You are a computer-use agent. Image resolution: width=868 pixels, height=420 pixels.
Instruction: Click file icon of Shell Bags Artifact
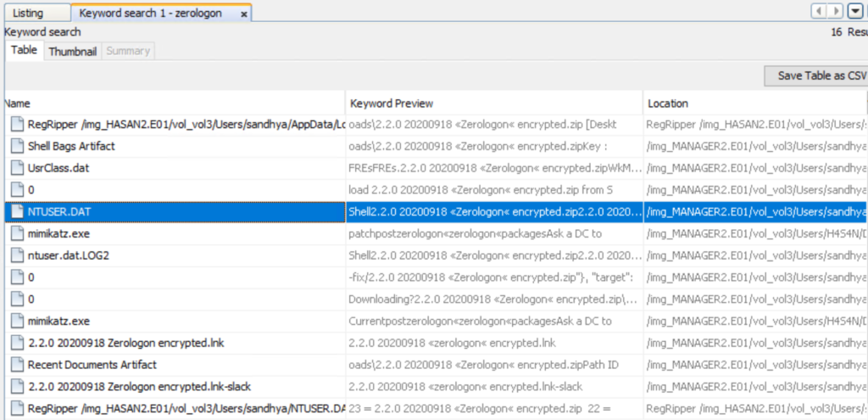(x=18, y=146)
